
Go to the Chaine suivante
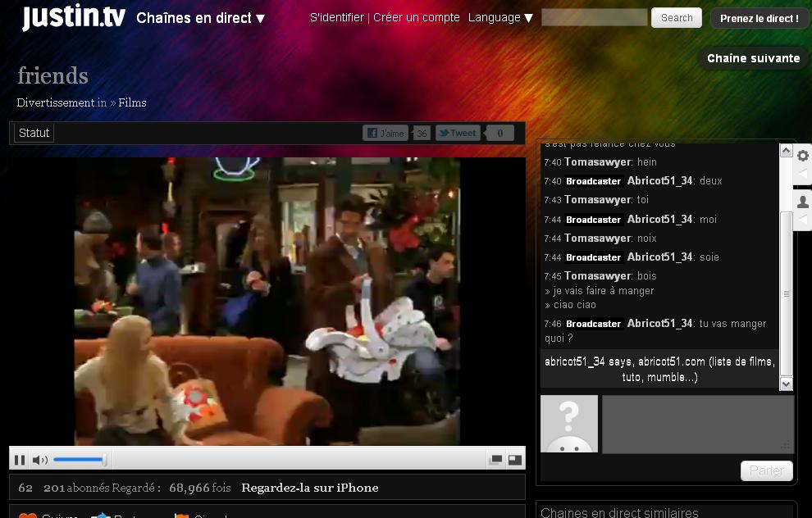point(754,58)
